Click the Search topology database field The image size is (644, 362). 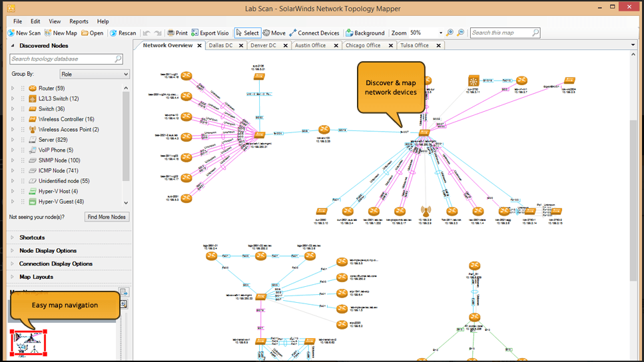(62, 59)
